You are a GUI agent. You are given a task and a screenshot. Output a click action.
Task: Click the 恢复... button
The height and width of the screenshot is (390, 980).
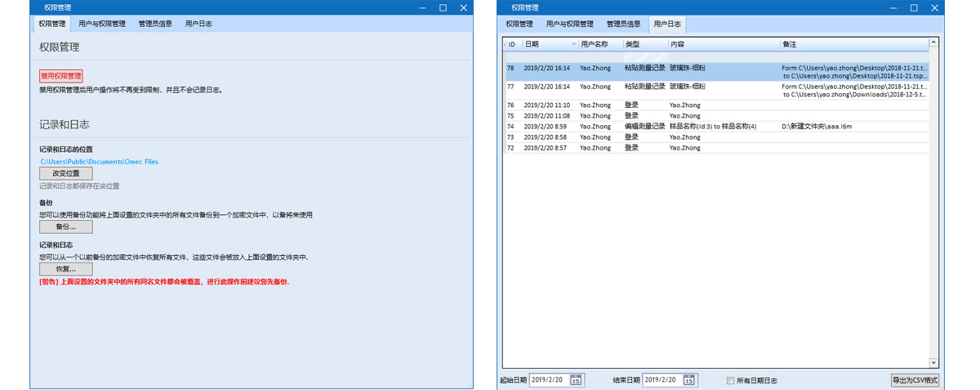click(66, 269)
